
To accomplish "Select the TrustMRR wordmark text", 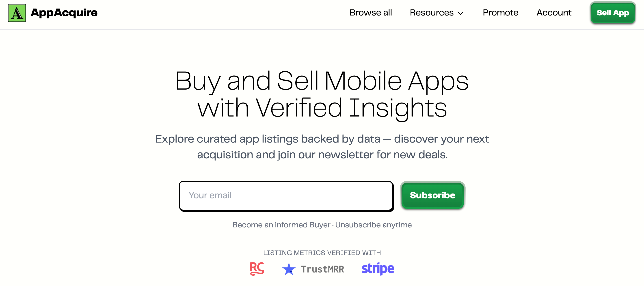I will [322, 269].
